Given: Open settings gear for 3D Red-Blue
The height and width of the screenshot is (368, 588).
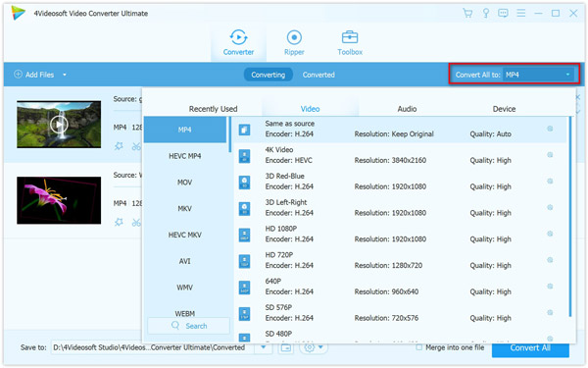Looking at the screenshot, I should 550,181.
